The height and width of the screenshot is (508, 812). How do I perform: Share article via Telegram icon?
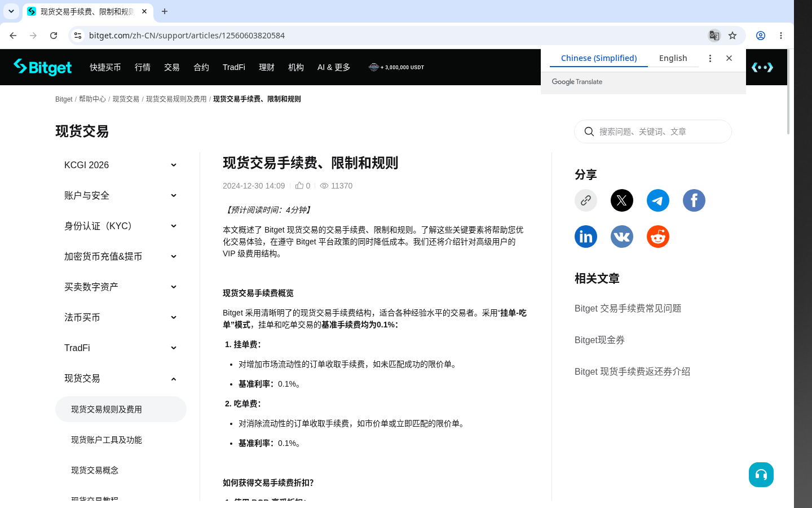pos(658,200)
